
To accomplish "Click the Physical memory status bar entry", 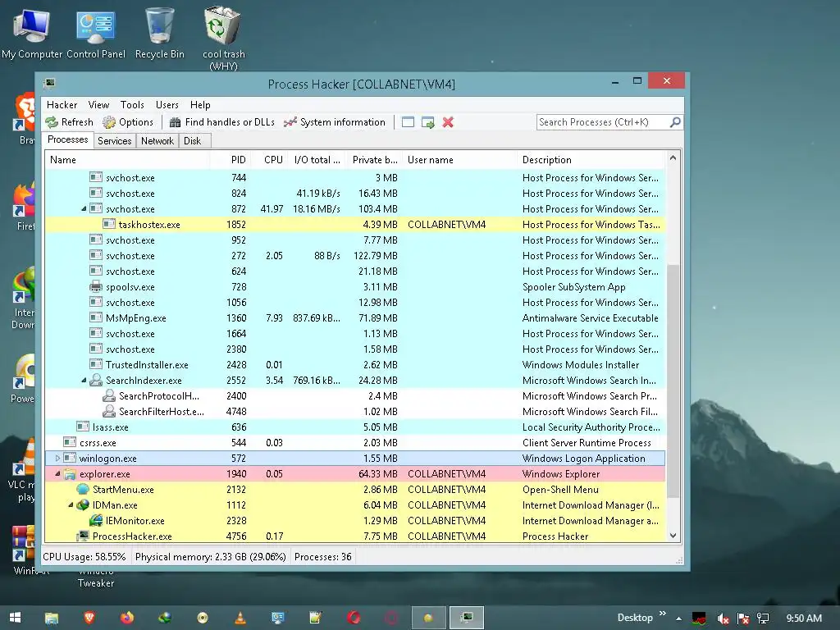I will [x=211, y=557].
